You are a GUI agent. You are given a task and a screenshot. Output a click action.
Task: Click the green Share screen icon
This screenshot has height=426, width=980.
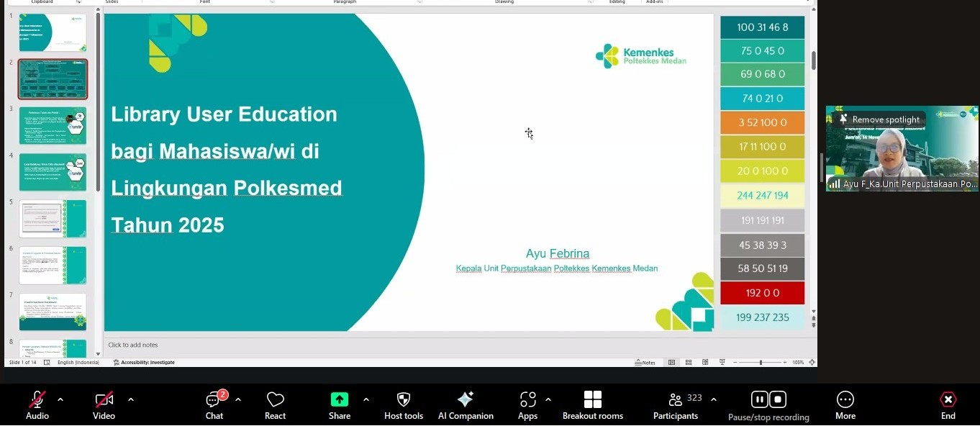point(339,399)
